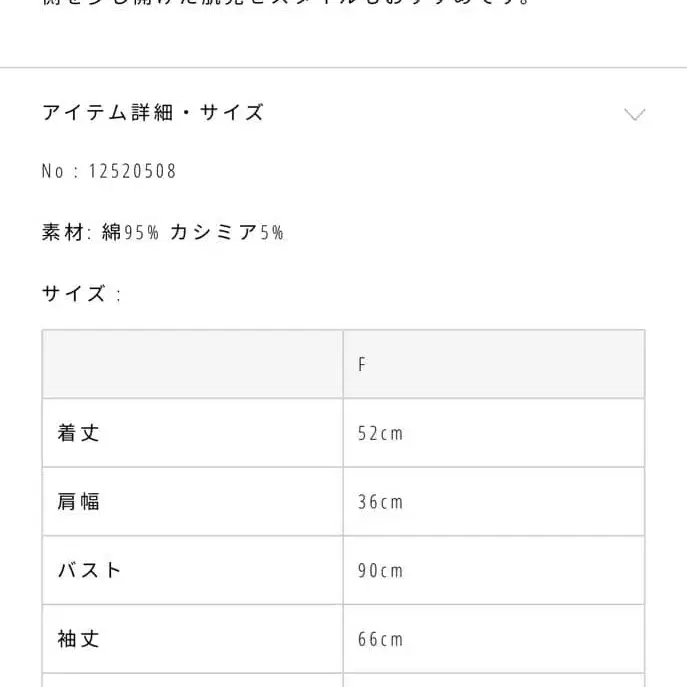Click the empty top-left table header cell
Screen dimensions: 687x687
[192, 364]
